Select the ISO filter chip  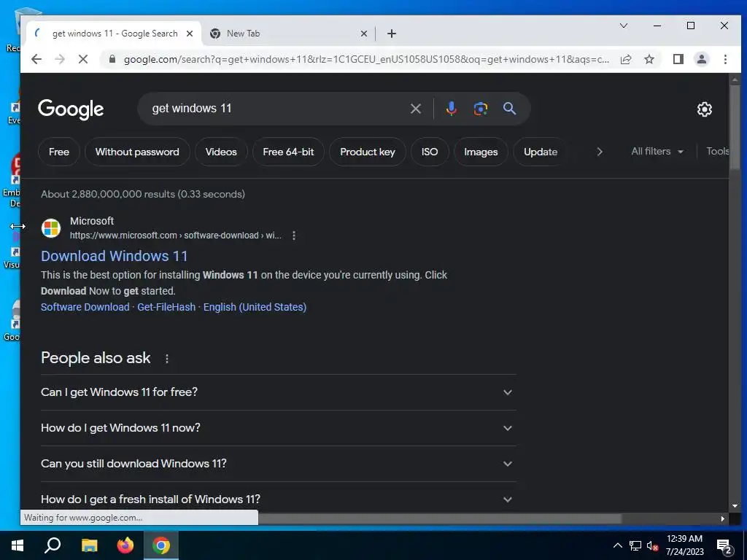[x=429, y=152]
